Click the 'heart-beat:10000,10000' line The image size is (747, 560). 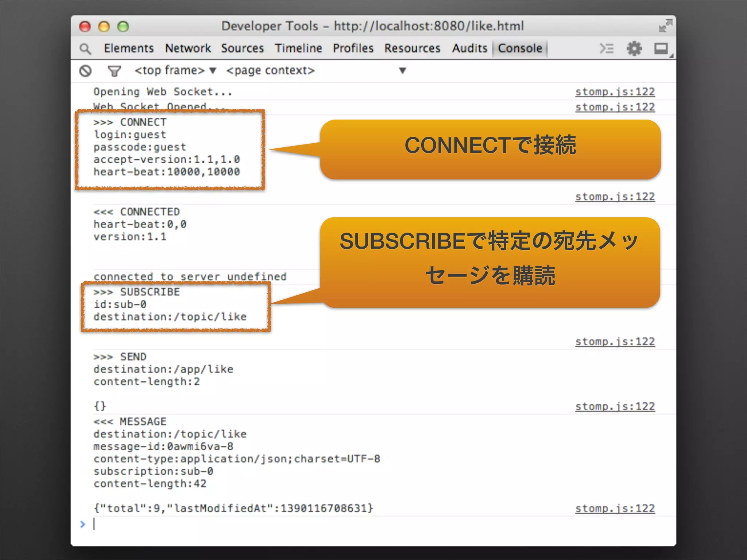(167, 172)
